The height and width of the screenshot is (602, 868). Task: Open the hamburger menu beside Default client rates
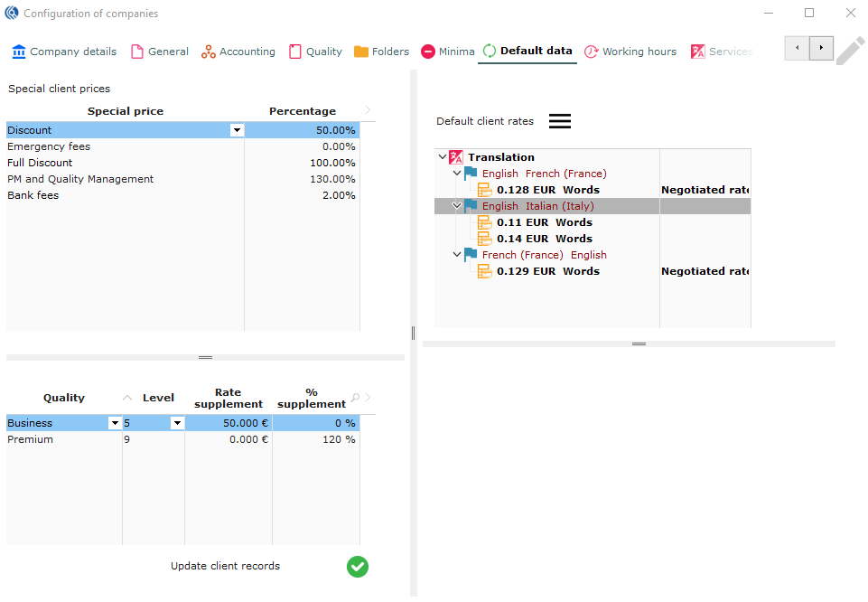(560, 121)
